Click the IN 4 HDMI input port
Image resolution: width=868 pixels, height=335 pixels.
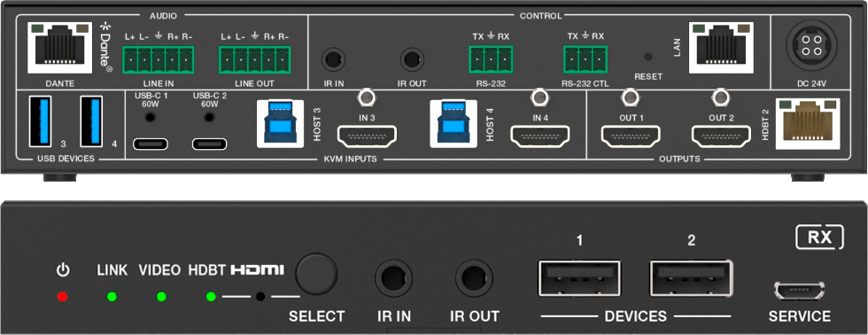[x=540, y=136]
